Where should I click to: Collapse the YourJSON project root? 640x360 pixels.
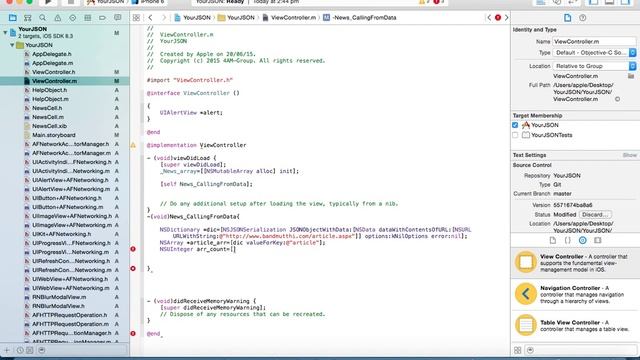point(5,32)
